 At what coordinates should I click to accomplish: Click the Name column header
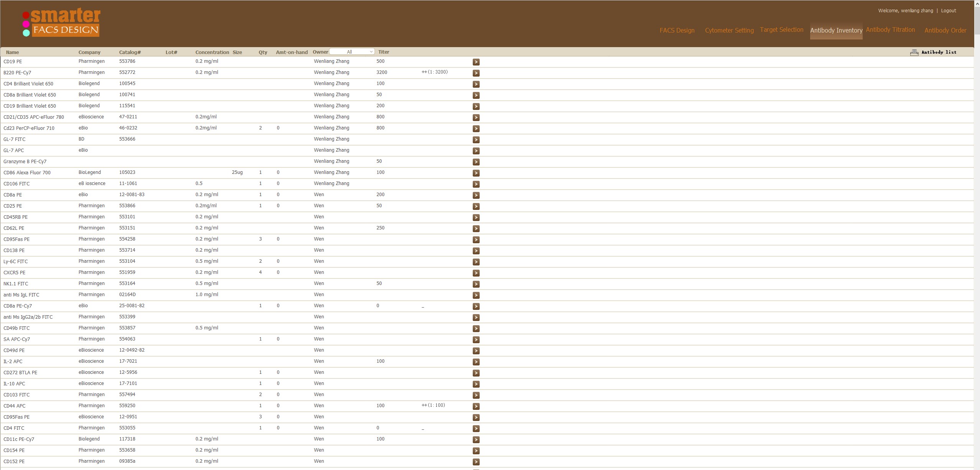click(x=12, y=52)
